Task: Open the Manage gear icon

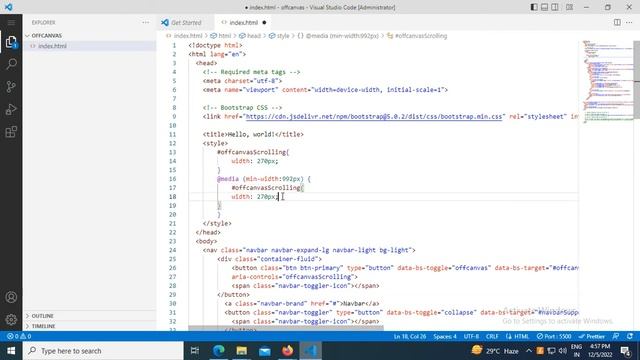Action: pyautogui.click(x=11, y=319)
